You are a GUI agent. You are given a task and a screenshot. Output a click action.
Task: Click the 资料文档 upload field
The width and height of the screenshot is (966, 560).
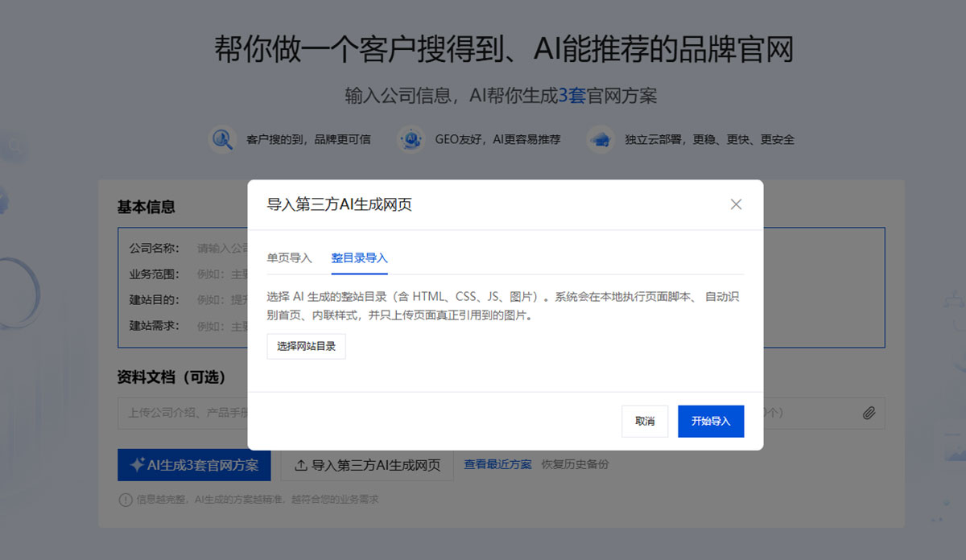pos(501,413)
